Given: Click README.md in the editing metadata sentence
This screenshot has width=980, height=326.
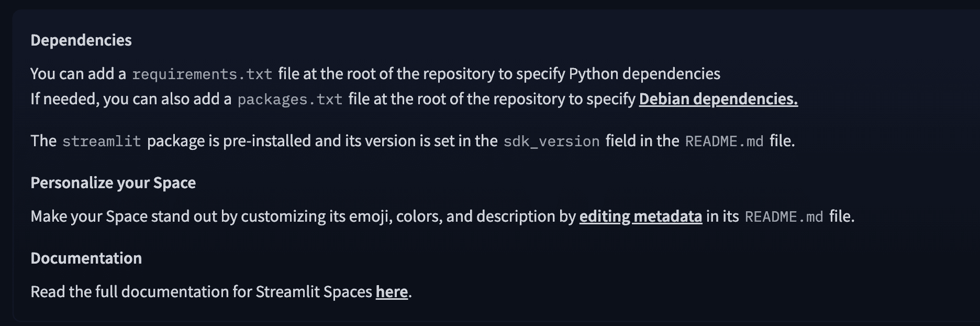Looking at the screenshot, I should point(784,217).
